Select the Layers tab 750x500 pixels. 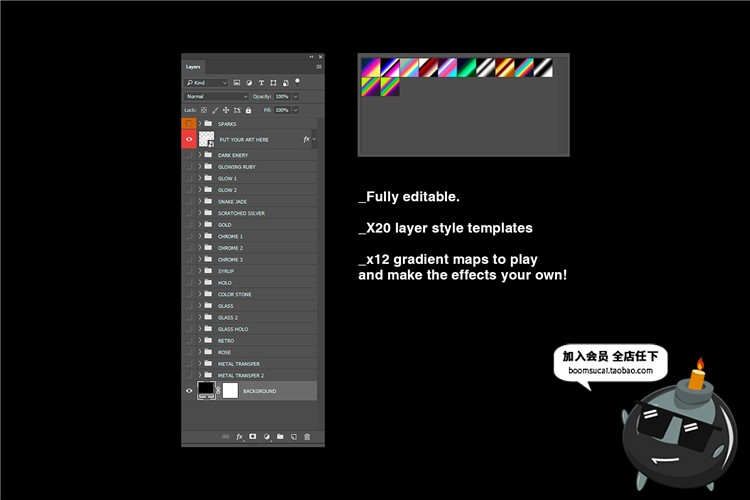pyautogui.click(x=193, y=67)
